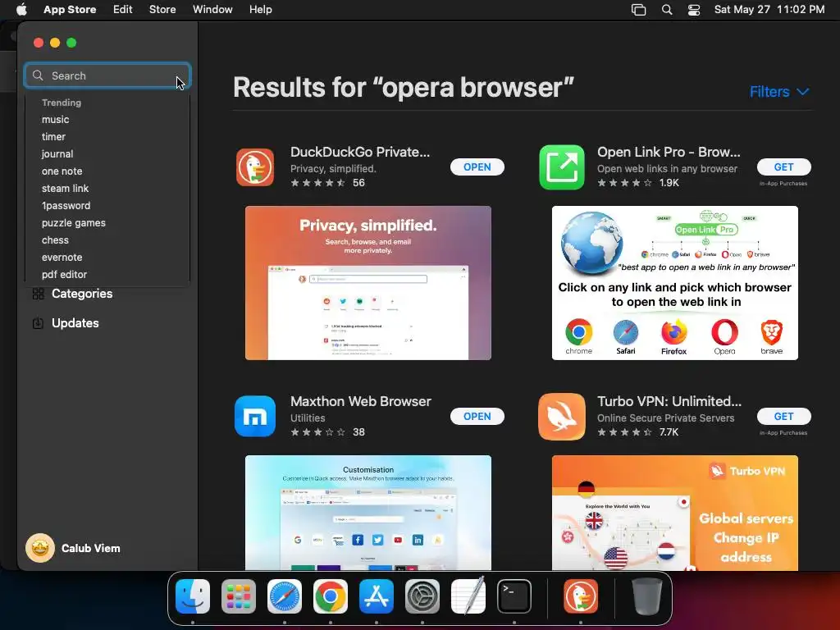Launch Google Chrome from the dock

pos(330,596)
